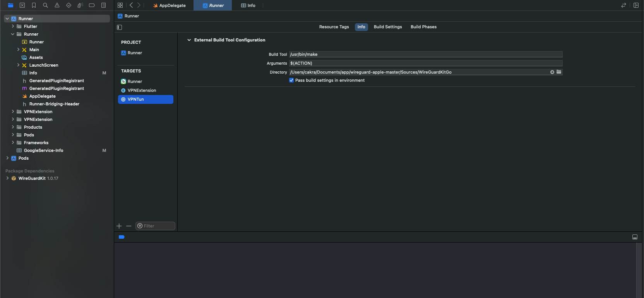Viewport: 644px width, 298px height.
Task: Click the add target plus button
Action: (119, 226)
